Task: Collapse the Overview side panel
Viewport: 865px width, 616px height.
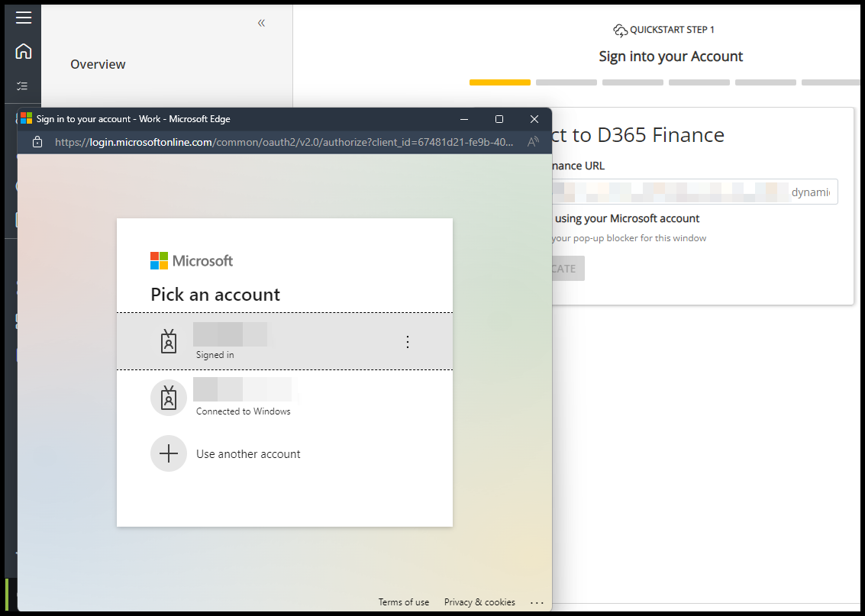Action: coord(261,23)
